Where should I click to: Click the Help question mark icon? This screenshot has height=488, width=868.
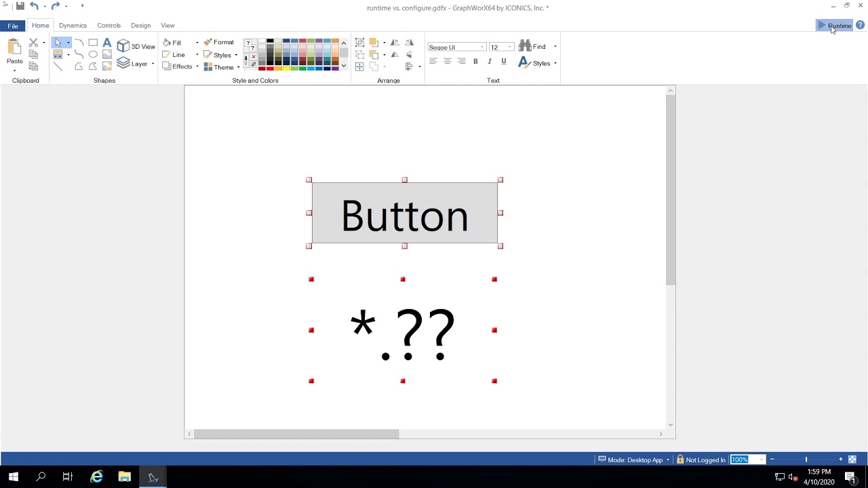point(860,25)
